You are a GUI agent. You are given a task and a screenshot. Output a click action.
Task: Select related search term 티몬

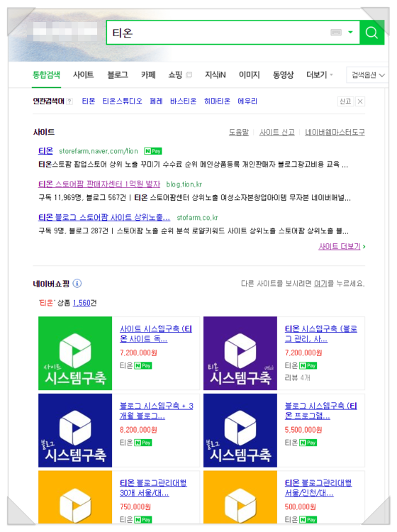point(89,101)
